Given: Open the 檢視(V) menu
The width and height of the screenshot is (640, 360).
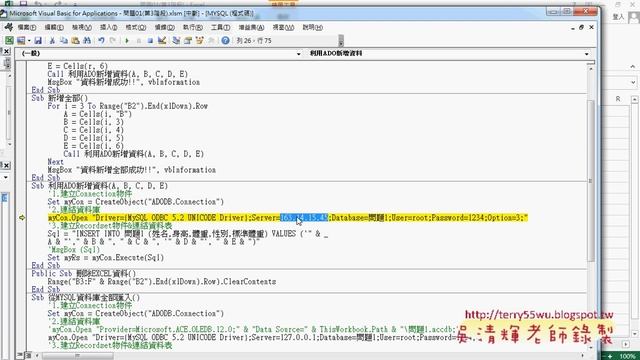Looking at the screenshot, I should 82,27.
